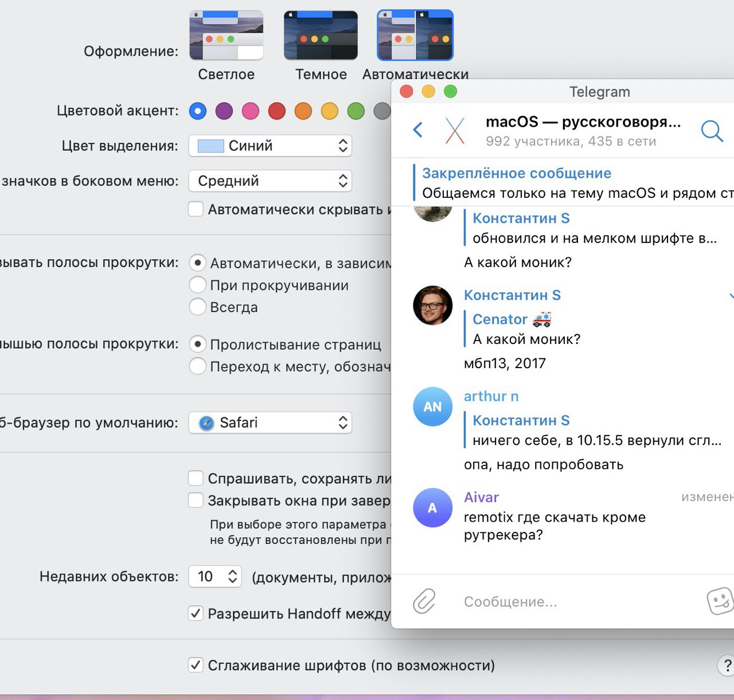Select scrollbars Автоматически radio button

[x=198, y=263]
